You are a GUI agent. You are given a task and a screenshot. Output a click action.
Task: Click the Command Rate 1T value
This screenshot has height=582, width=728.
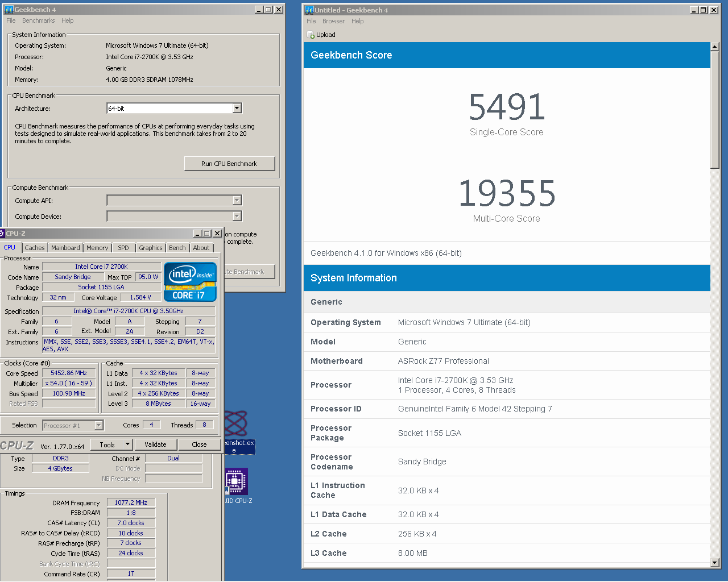[x=131, y=573]
